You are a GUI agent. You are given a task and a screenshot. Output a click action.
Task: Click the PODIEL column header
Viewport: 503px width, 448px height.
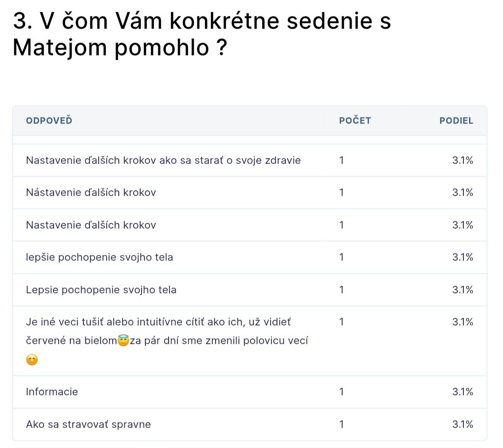pos(456,121)
